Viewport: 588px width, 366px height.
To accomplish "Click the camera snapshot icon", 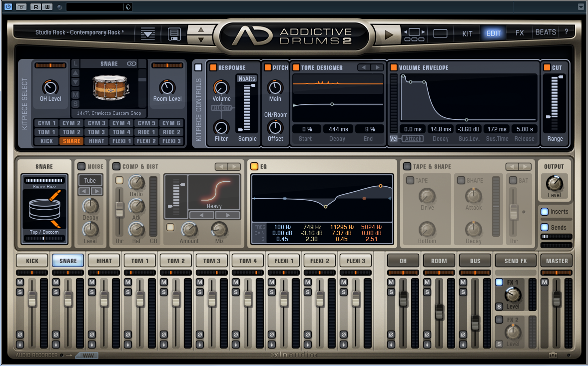I will (553, 355).
